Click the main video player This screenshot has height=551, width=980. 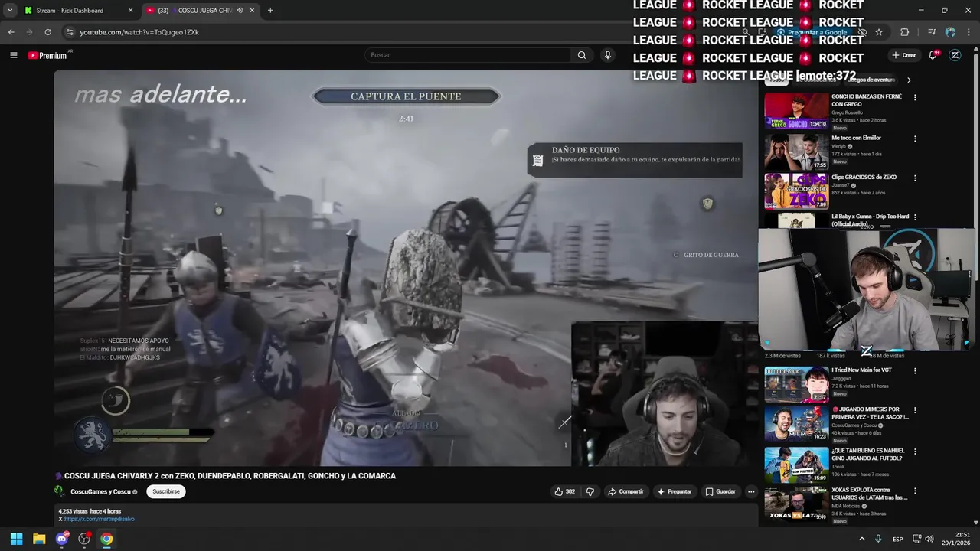point(406,268)
